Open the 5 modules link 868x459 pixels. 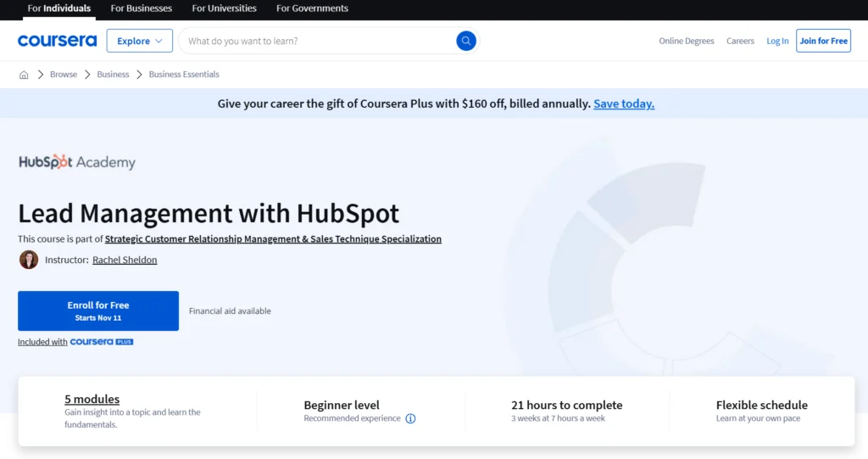tap(92, 399)
